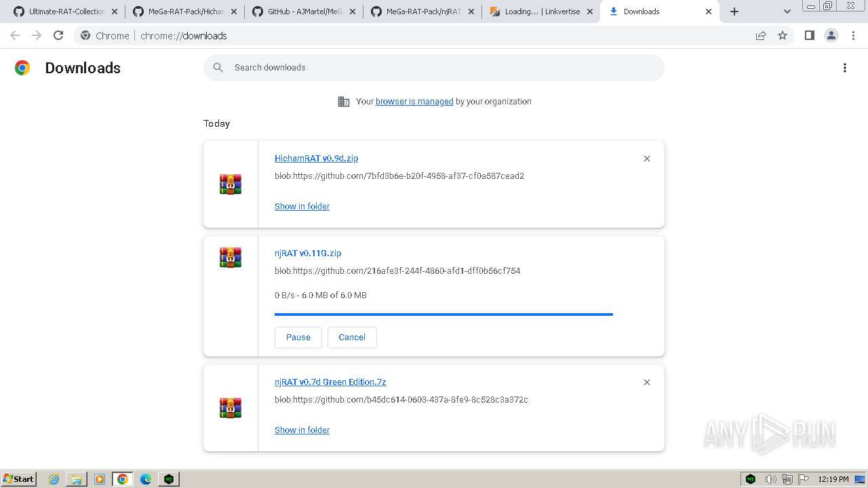Open File Explorer from taskbar
Viewport: 868px width, 488px height.
77,479
